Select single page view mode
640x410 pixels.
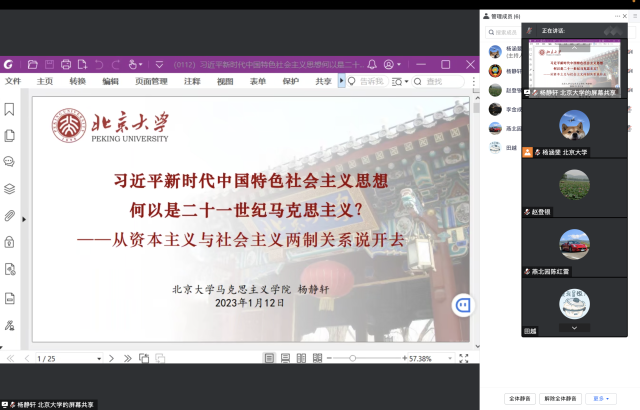(269, 358)
